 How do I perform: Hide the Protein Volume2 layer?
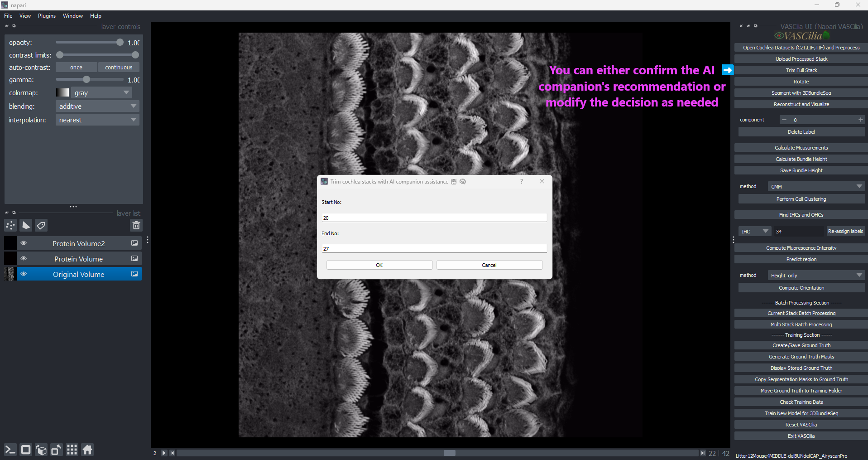click(x=24, y=243)
